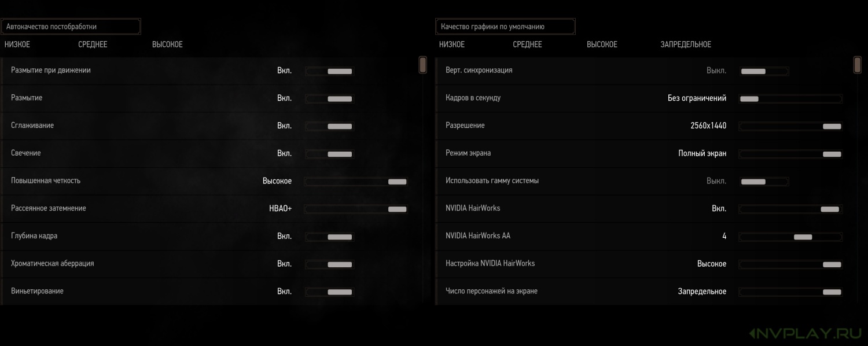Click Высокое value for Настройка NVIDIA HairWorks
868x346 pixels.
pos(712,264)
